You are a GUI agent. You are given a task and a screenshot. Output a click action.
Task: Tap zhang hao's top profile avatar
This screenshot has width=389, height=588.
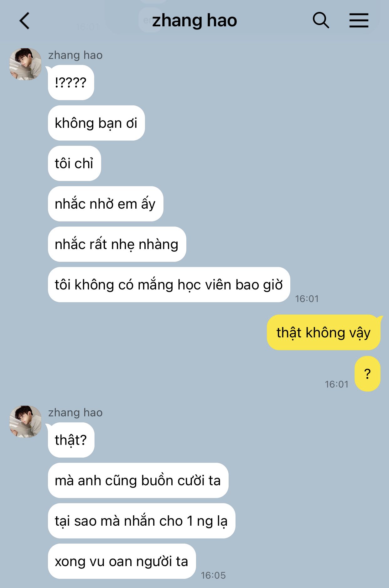(25, 64)
